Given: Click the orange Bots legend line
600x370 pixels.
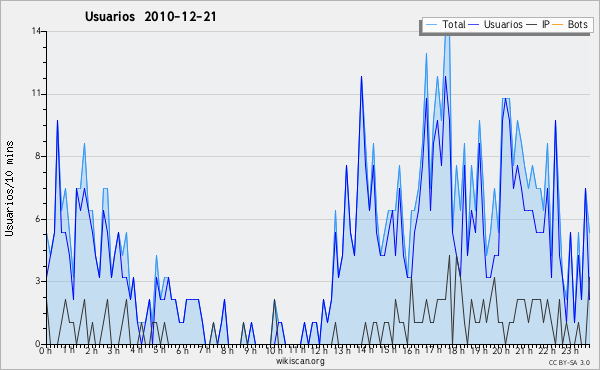Looking at the screenshot, I should pyautogui.click(x=558, y=25).
